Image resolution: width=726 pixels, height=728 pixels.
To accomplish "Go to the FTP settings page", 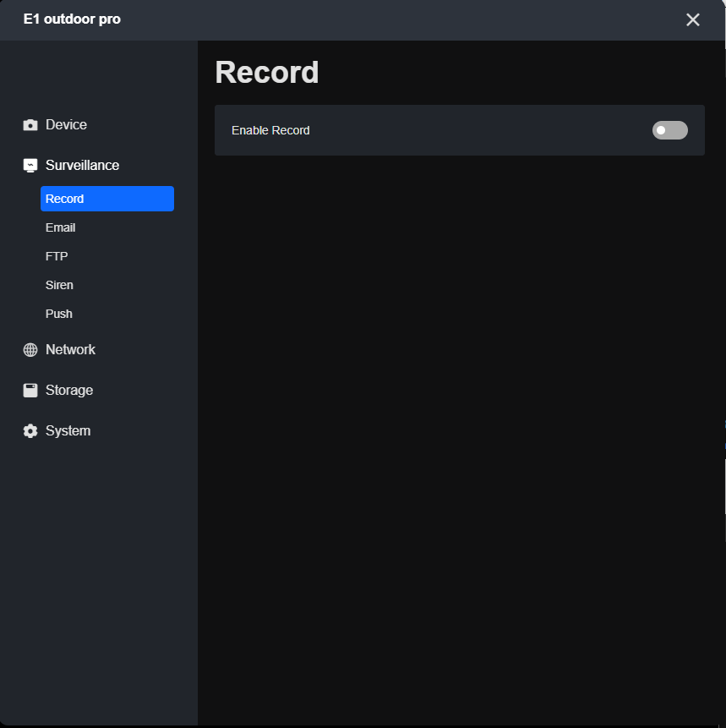I will pos(57,256).
